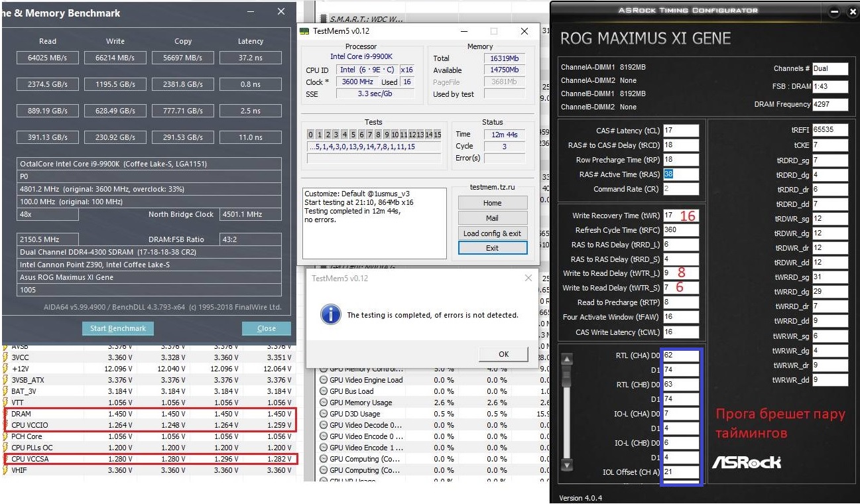860x504 pixels.
Task: Click the Exit button in TestMem5
Action: click(492, 248)
